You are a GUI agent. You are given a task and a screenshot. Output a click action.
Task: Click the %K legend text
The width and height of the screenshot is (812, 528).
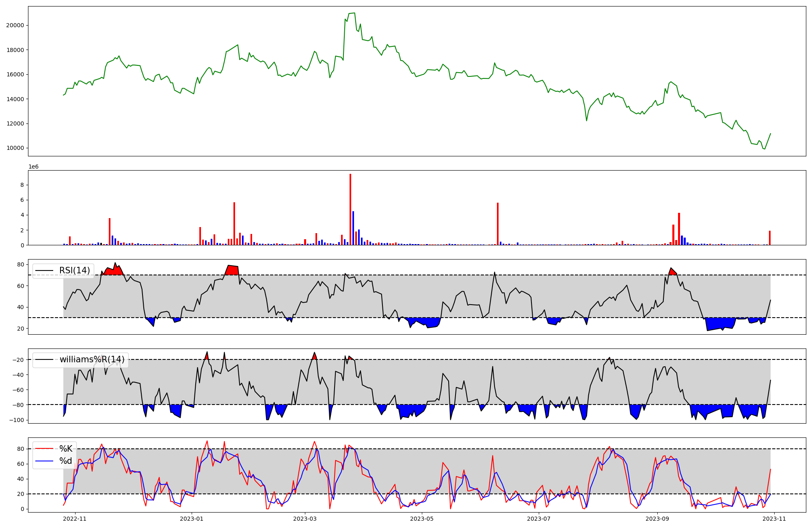66,448
